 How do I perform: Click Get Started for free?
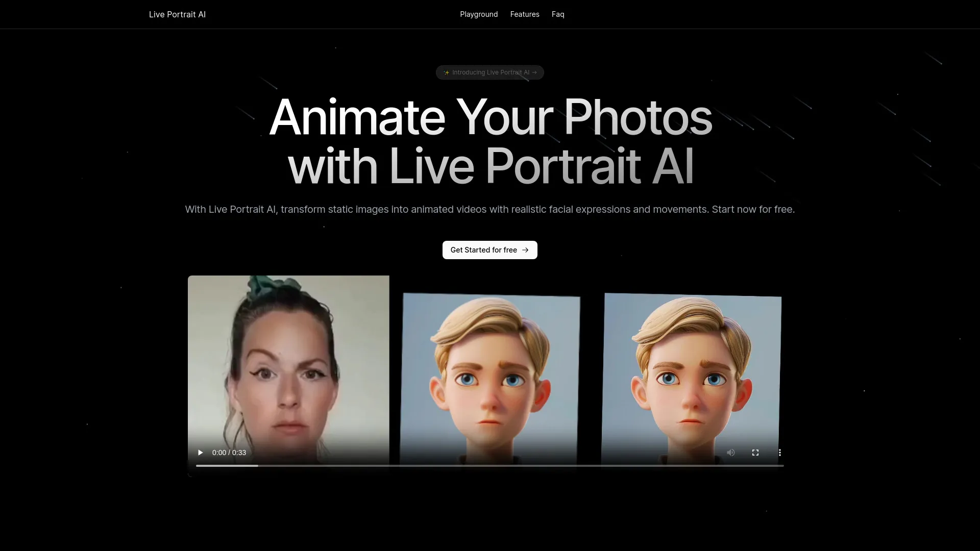[x=484, y=250]
